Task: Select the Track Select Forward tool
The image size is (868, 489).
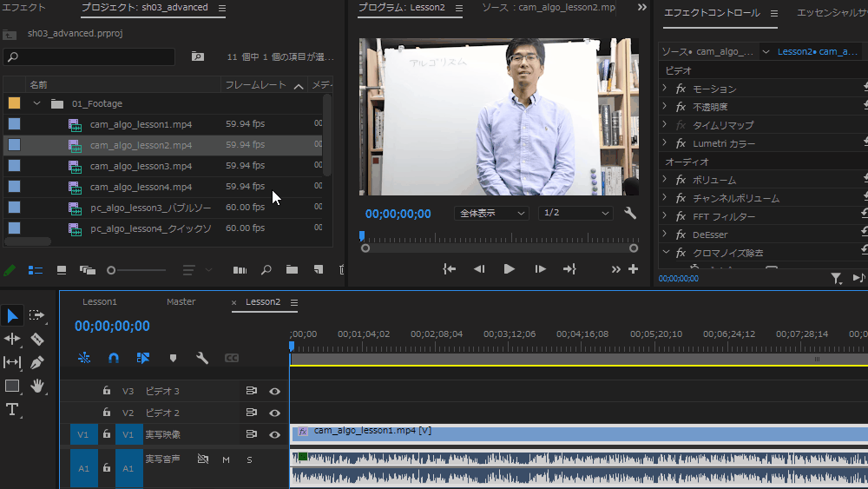Action: [x=37, y=315]
